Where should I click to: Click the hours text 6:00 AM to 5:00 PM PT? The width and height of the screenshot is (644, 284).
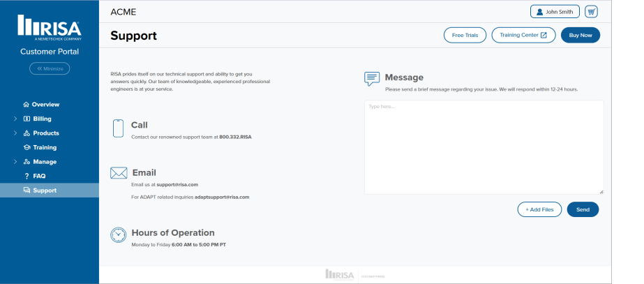[x=199, y=244]
